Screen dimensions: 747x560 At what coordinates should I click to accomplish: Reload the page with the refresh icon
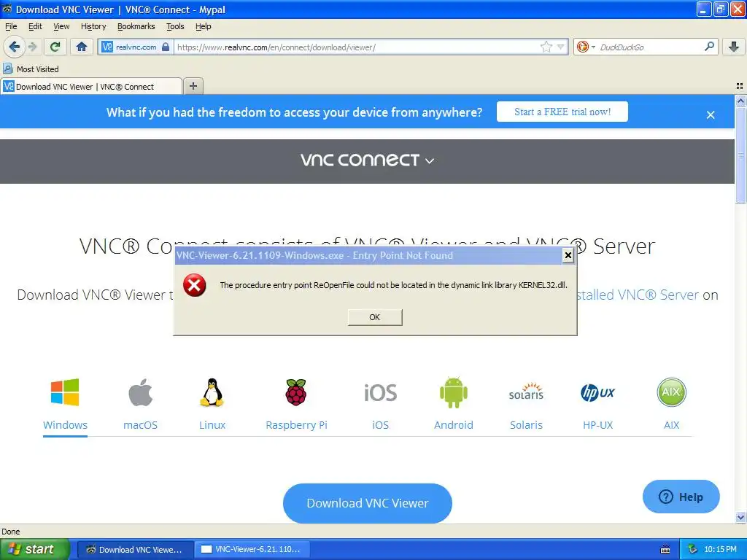(x=55, y=47)
